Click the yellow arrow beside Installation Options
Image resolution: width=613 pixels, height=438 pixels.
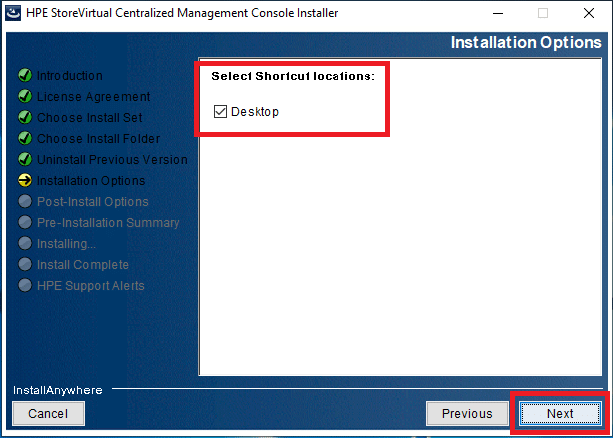point(25,180)
